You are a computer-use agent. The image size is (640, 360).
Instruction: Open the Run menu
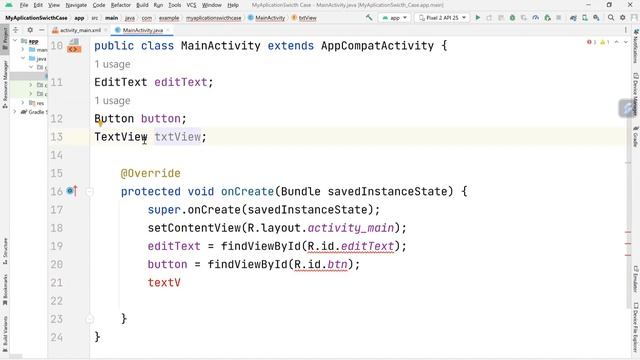click(x=158, y=5)
